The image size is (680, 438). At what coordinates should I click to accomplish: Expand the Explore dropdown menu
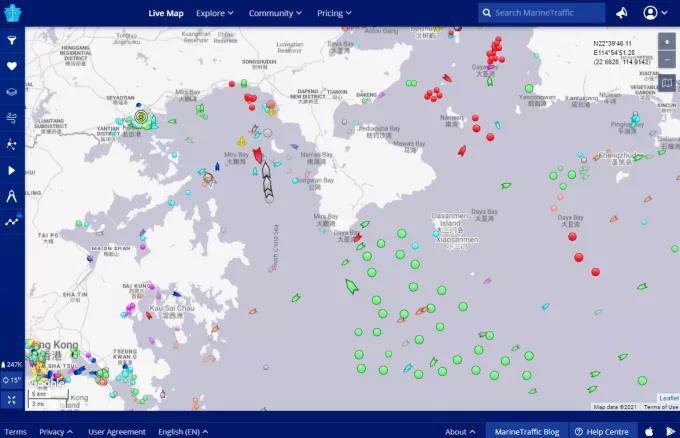tap(215, 13)
